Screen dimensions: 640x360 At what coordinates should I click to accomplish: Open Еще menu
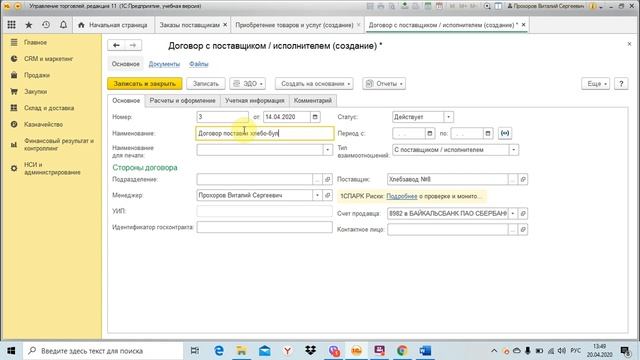[x=596, y=84]
